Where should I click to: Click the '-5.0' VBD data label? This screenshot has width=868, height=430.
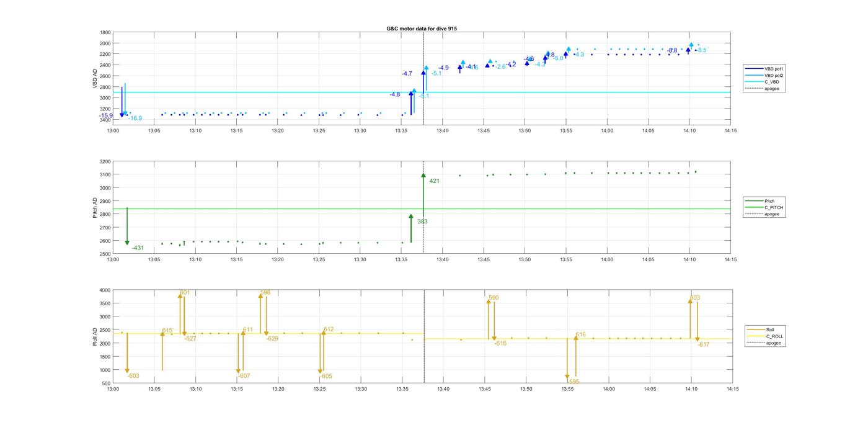click(x=558, y=58)
